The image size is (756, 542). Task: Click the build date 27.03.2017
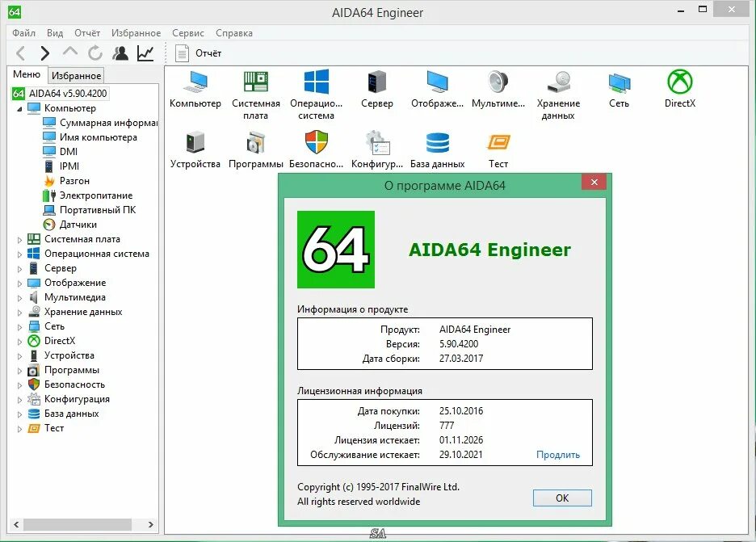[x=461, y=359]
